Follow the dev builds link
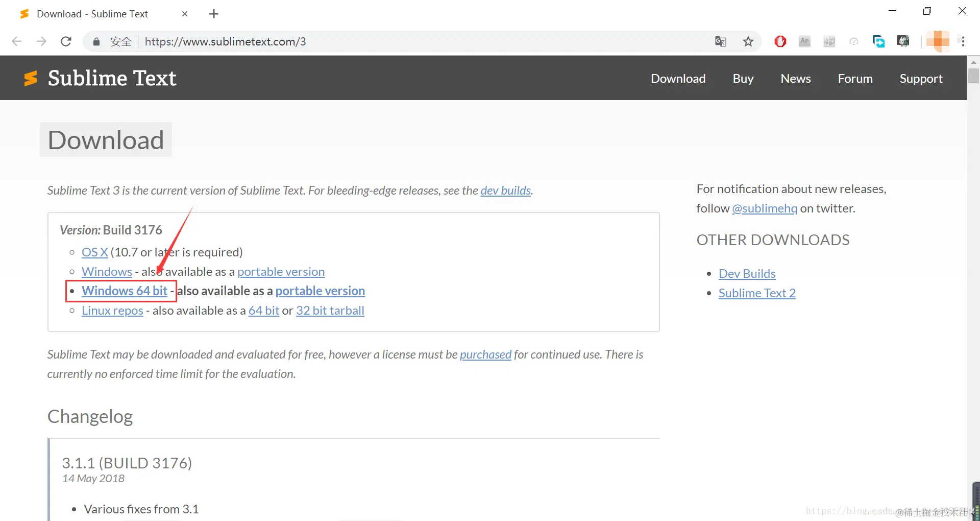 pyautogui.click(x=506, y=191)
